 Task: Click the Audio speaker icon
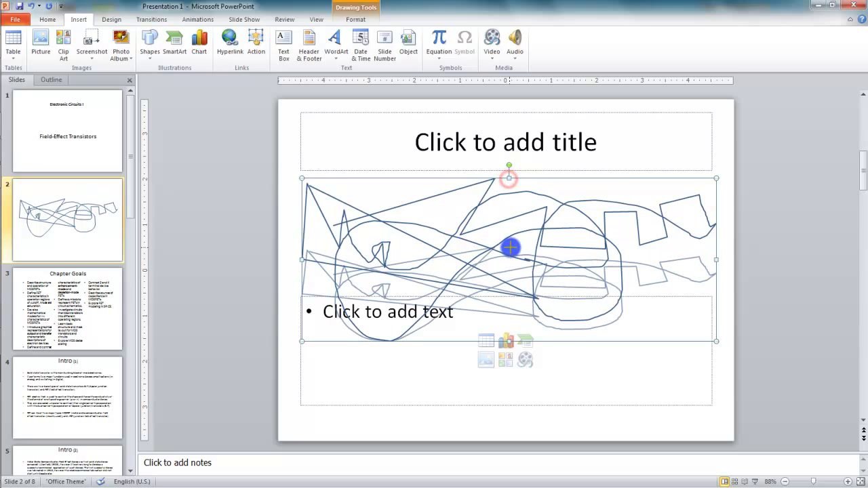515,38
